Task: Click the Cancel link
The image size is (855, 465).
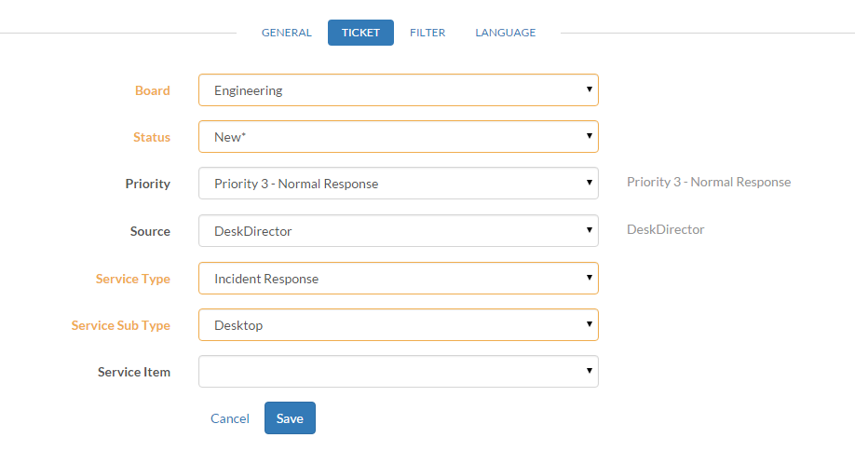Action: (x=230, y=418)
